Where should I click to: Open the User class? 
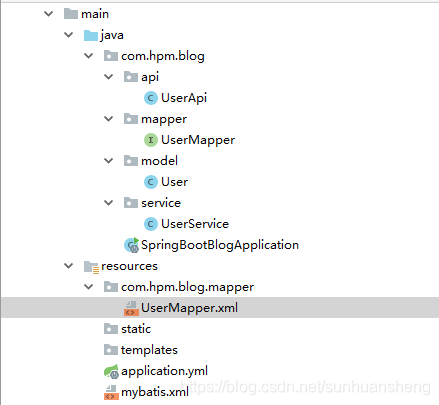click(x=175, y=182)
